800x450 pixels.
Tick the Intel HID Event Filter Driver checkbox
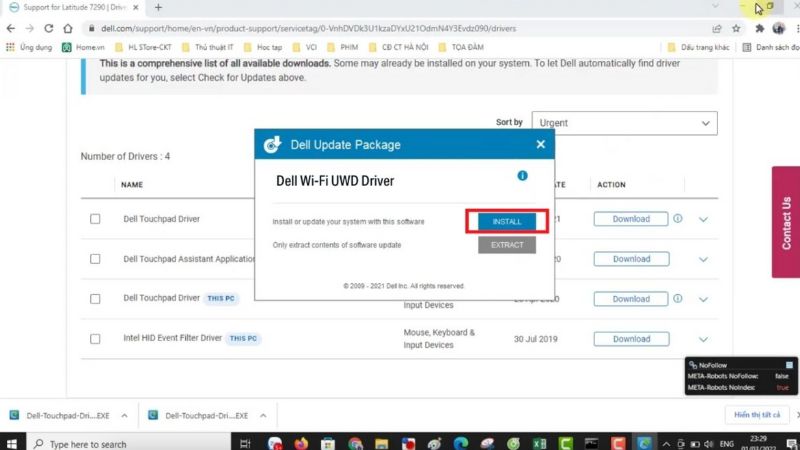pos(95,339)
